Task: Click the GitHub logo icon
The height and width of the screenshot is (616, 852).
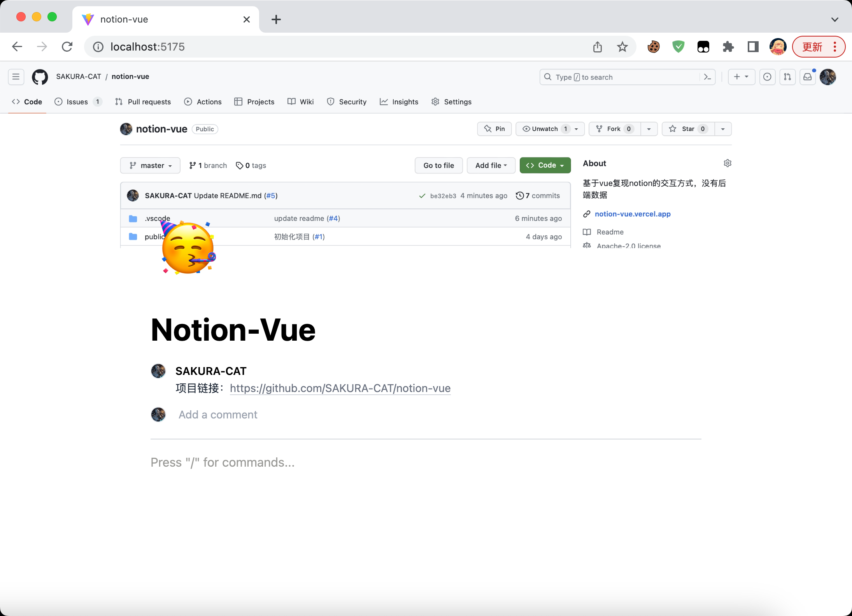Action: [40, 77]
